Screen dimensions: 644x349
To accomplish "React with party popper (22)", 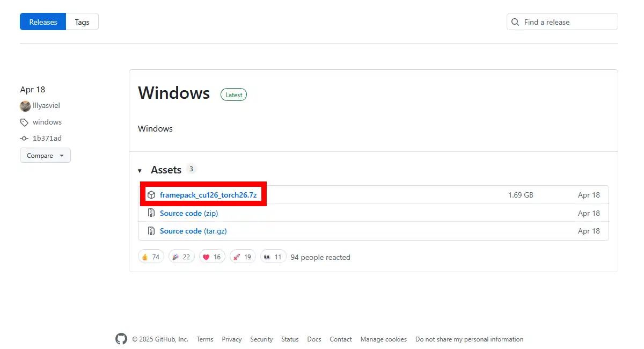I will [x=181, y=257].
